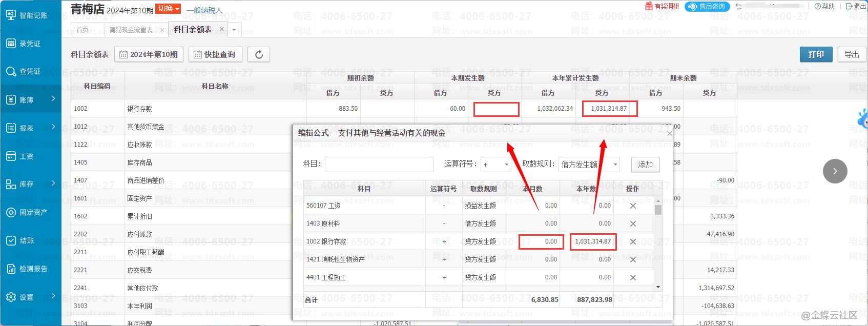The width and height of the screenshot is (868, 326).
Task: Switch to the 简易现金流量表 tab
Action: point(131,30)
